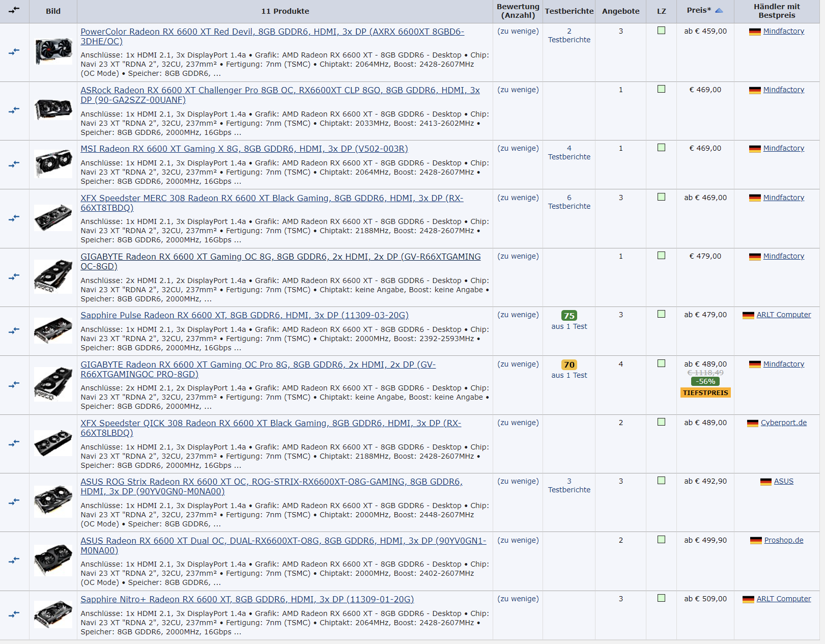Open ASUS ROG Strix RX 6600 XT link
The height and width of the screenshot is (644, 825).
click(x=271, y=486)
